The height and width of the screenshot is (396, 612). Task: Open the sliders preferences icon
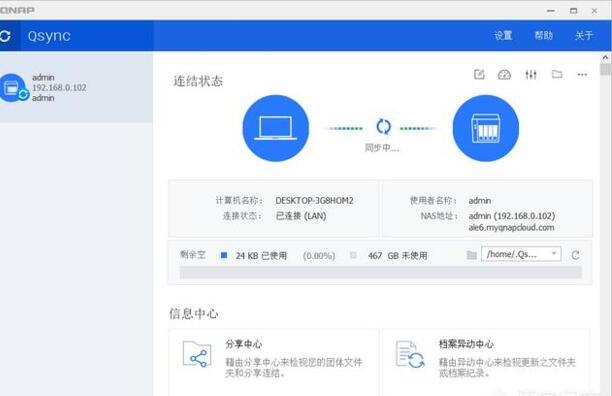[x=531, y=74]
